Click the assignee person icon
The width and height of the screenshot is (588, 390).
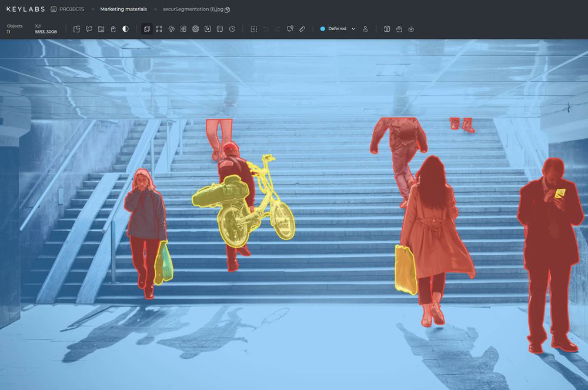pyautogui.click(x=365, y=28)
